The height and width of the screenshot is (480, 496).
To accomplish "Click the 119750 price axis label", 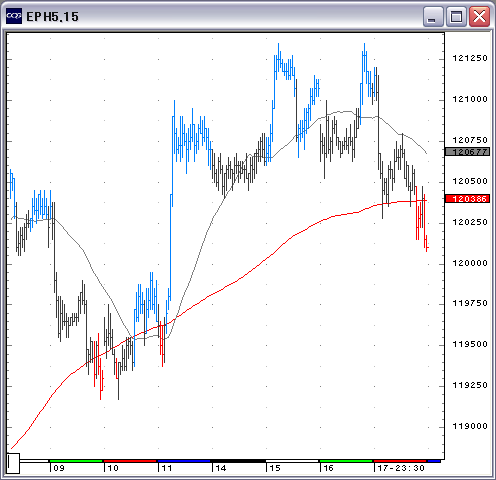I will (470, 303).
